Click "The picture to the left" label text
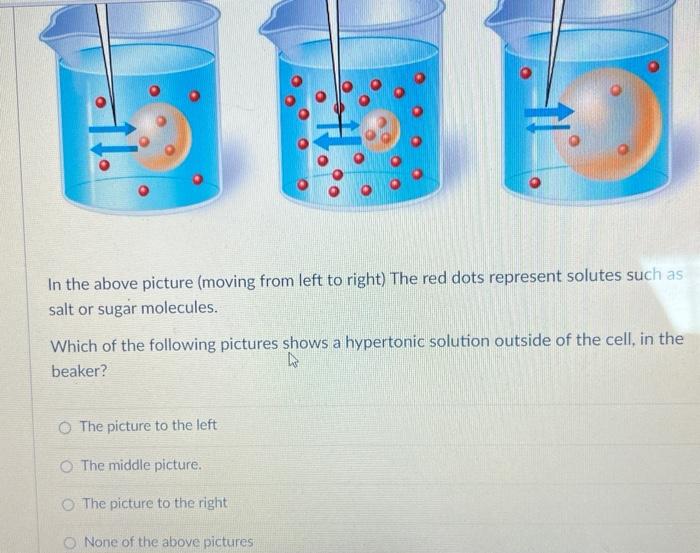The height and width of the screenshot is (553, 700). pos(149,425)
